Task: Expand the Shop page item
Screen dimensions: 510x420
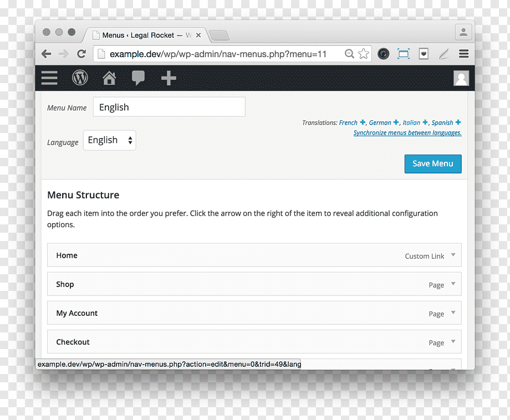Action: coord(453,284)
